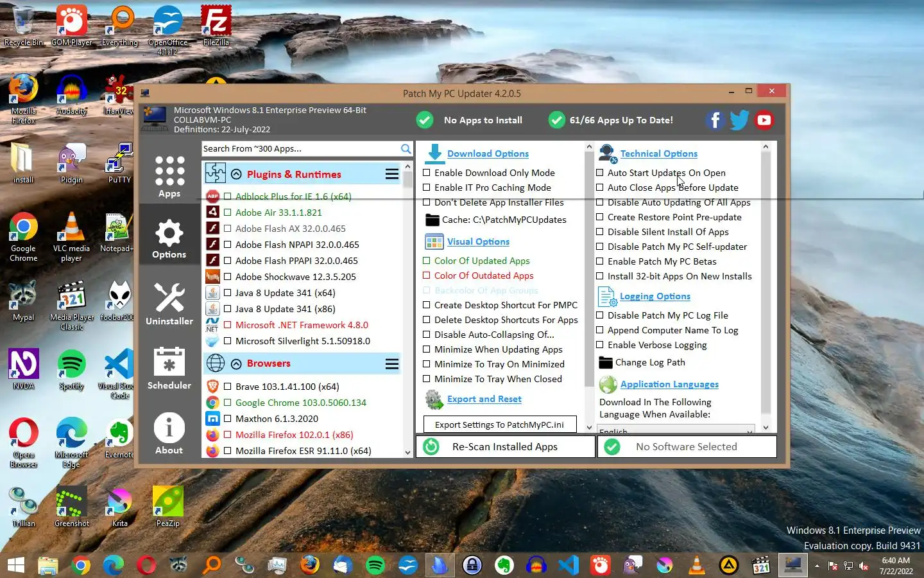
Task: Click the Technical Options icon
Action: pyautogui.click(x=607, y=153)
